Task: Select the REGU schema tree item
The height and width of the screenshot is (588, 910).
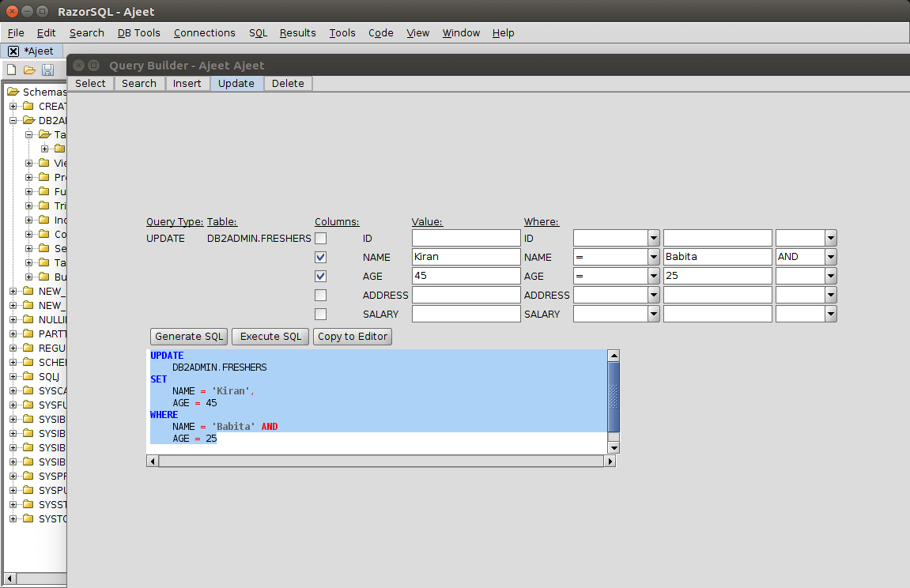Action: tap(51, 348)
